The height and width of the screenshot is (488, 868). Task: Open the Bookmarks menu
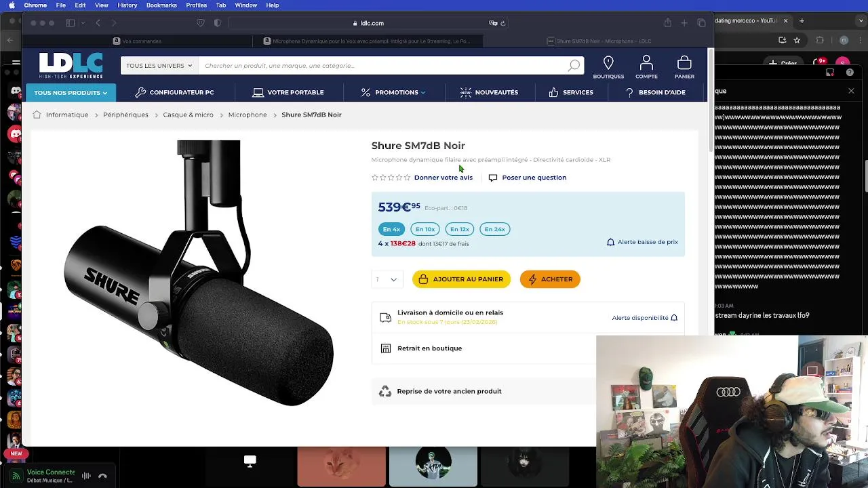coord(161,5)
